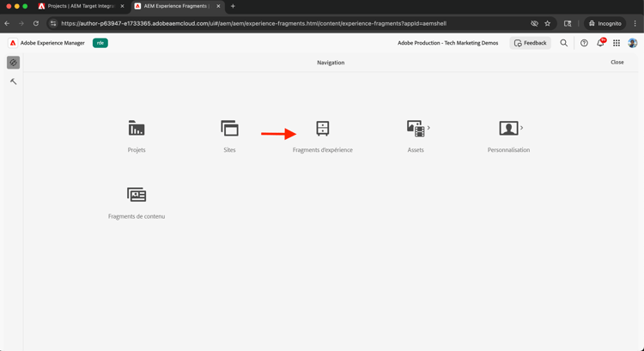The height and width of the screenshot is (351, 644).
Task: Click the Projets label text
Action: point(137,150)
